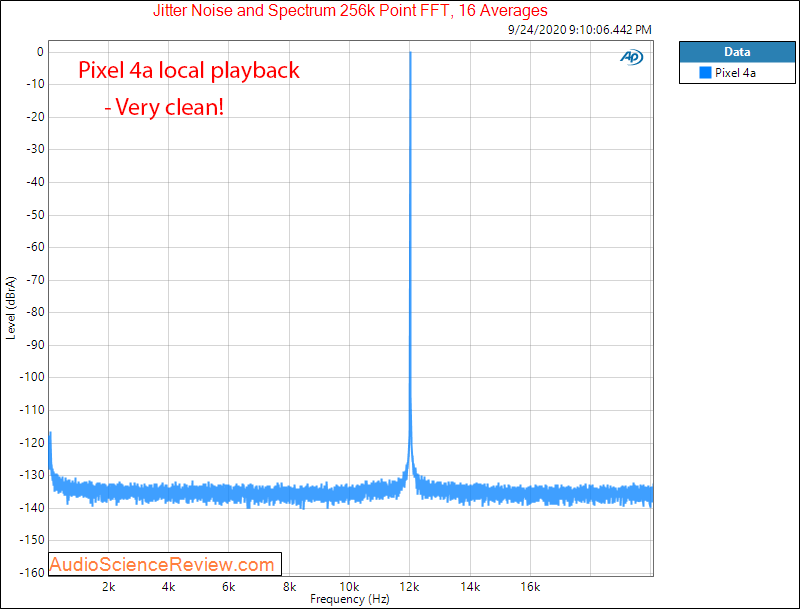The width and height of the screenshot is (800, 609).
Task: Select the -130 level tick label
Action: point(32,475)
